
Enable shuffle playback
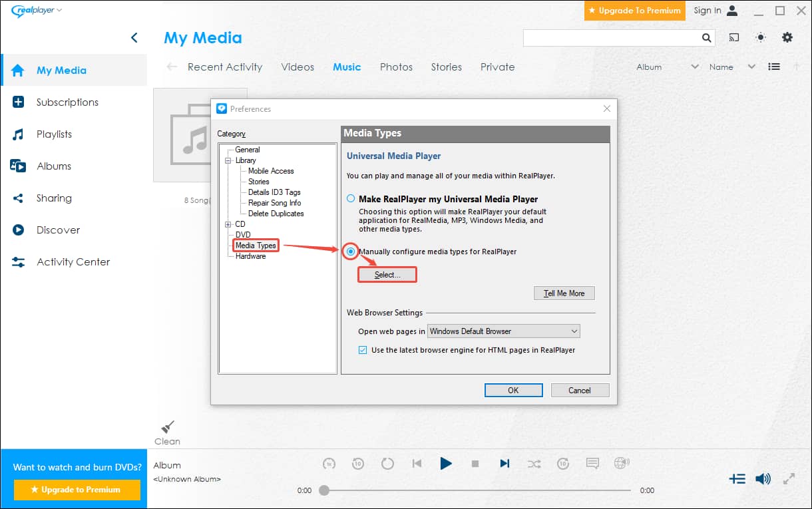(x=534, y=463)
